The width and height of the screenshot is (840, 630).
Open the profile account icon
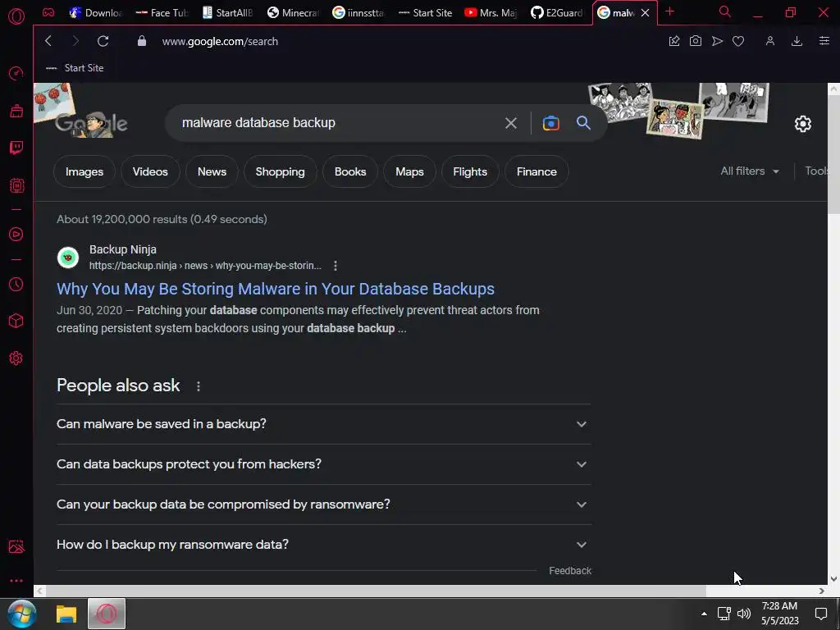coord(769,41)
